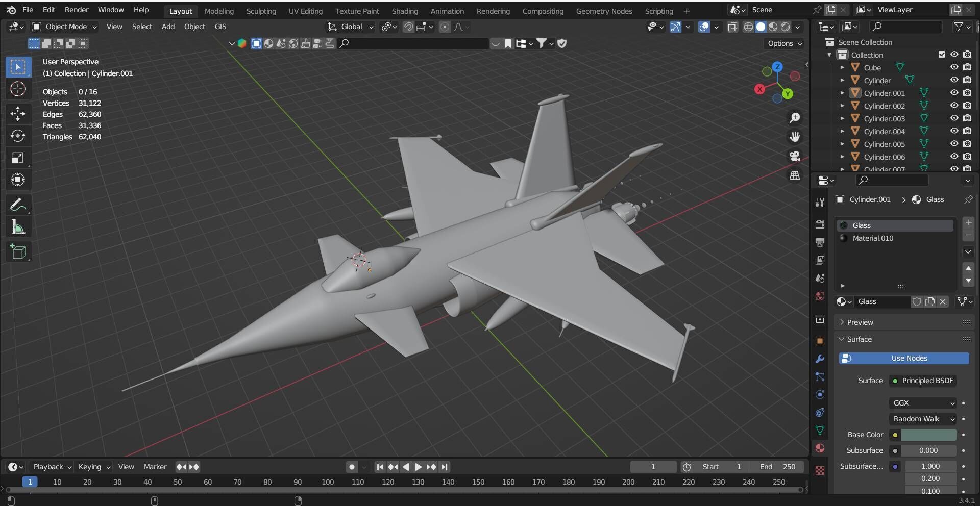Click the viewport zoom magnifier icon

[x=795, y=118]
